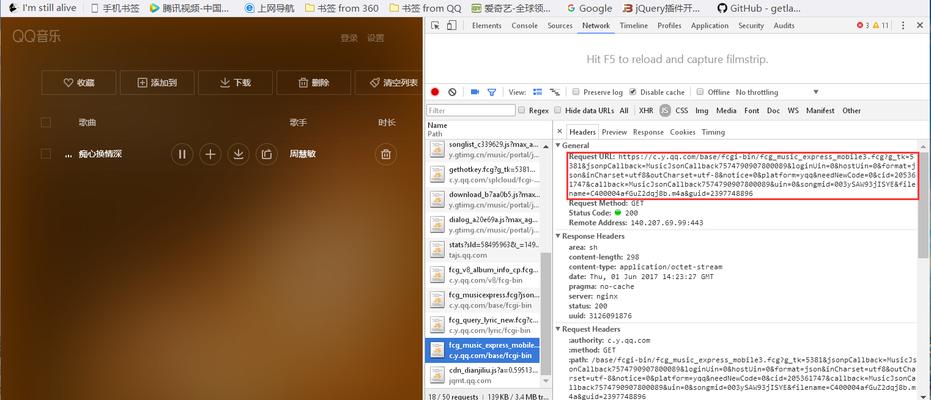Toggle the device toolbar icon
Image resolution: width=931 pixels, height=400 pixels.
tap(451, 26)
